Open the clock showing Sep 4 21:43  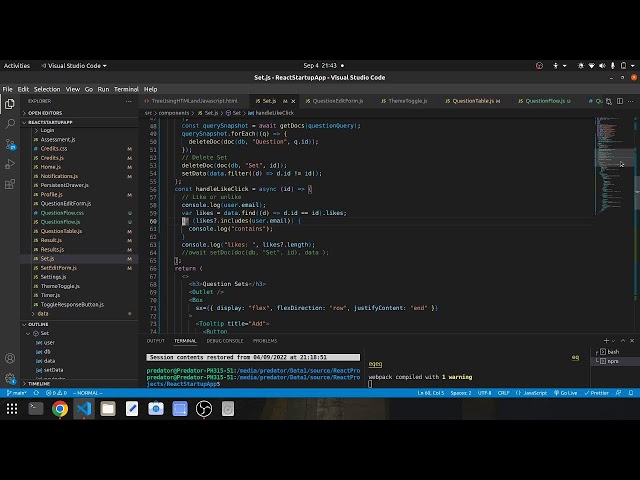[320, 65]
